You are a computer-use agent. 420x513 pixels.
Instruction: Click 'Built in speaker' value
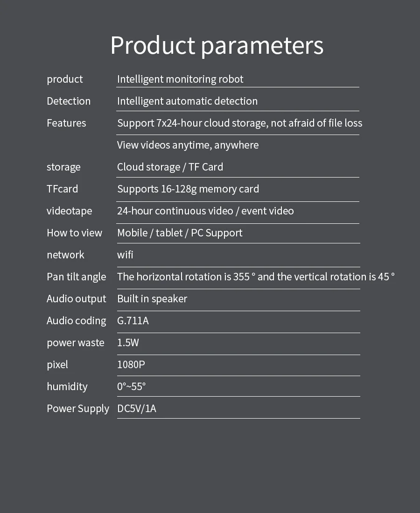click(152, 299)
